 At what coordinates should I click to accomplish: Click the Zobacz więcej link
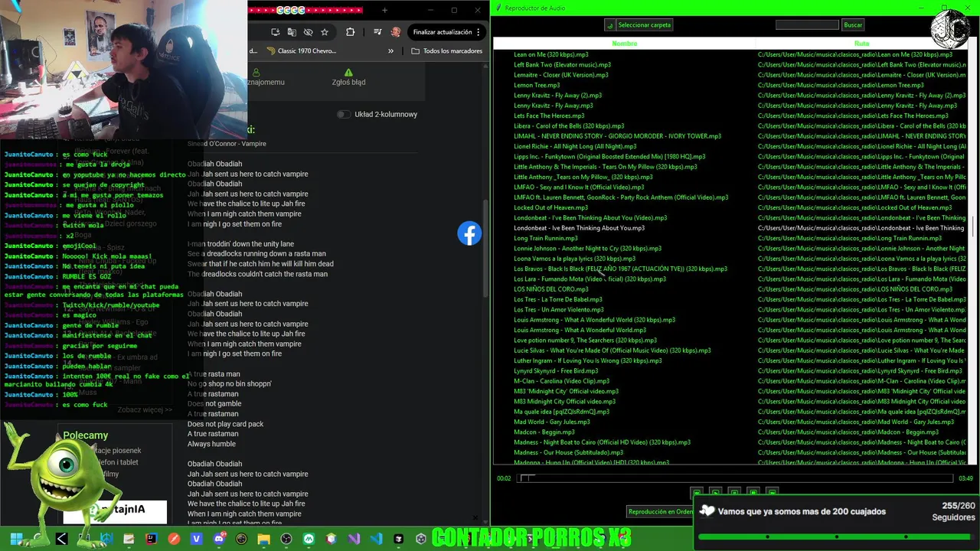pyautogui.click(x=145, y=409)
